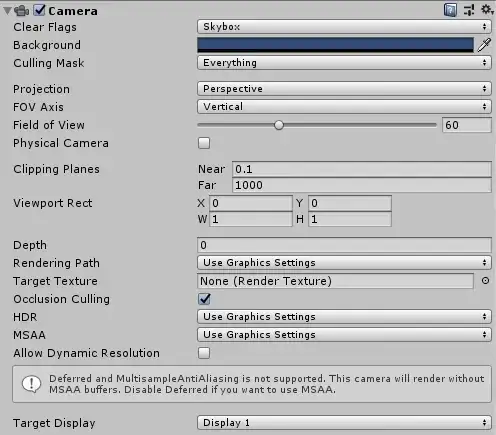This screenshot has width=496, height=435.
Task: Open the Target Display dropdown
Action: [x=344, y=423]
